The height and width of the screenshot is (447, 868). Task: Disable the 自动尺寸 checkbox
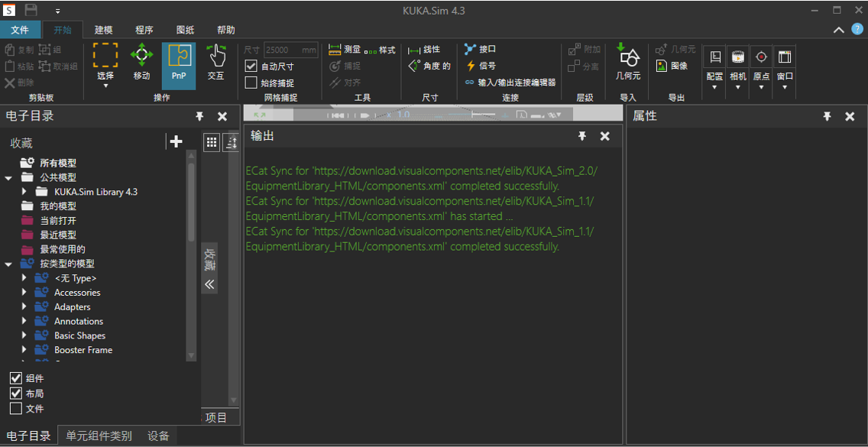[251, 66]
